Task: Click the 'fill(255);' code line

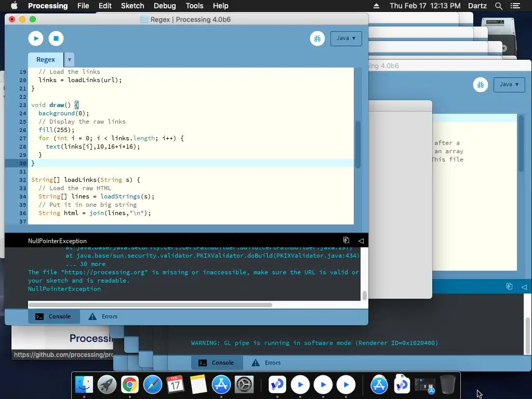Action: click(56, 130)
